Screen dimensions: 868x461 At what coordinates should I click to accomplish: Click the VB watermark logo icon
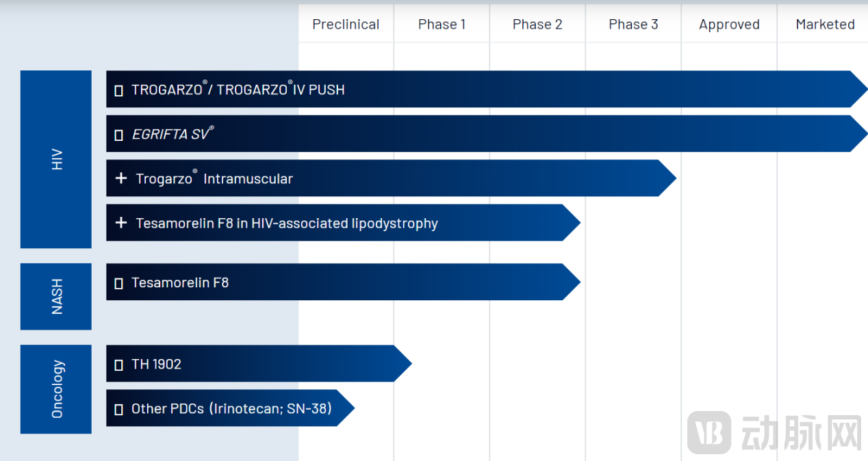[x=709, y=432]
